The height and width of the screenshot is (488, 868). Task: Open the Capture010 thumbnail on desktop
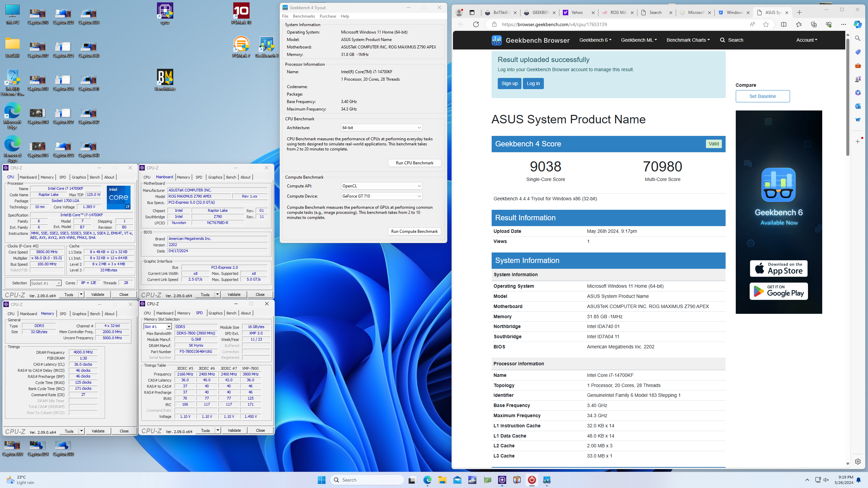pyautogui.click(x=38, y=16)
